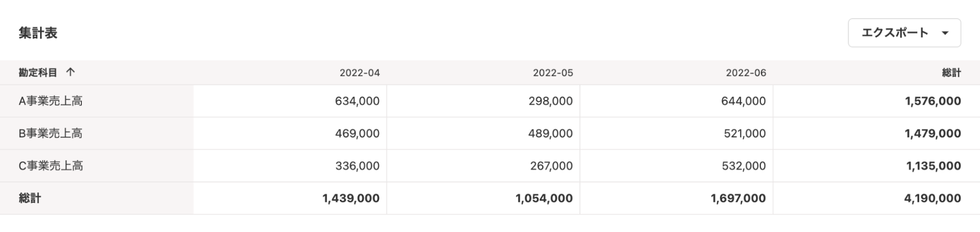Select the 2022-05 column header

pos(553,73)
